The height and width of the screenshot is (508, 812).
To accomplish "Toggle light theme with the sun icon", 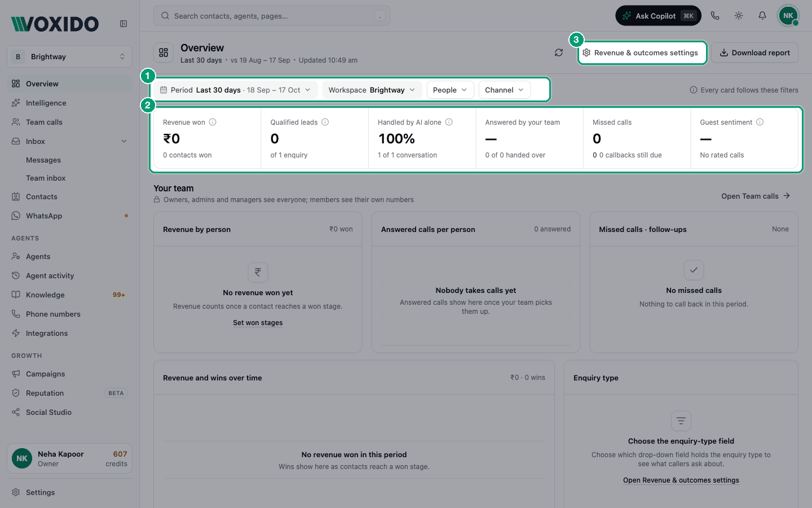I will pyautogui.click(x=739, y=16).
